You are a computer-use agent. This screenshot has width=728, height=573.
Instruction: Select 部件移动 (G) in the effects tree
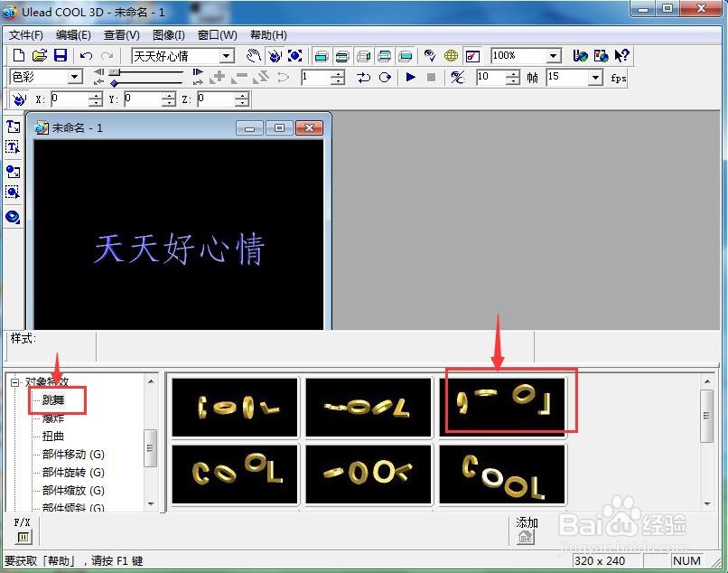73,454
